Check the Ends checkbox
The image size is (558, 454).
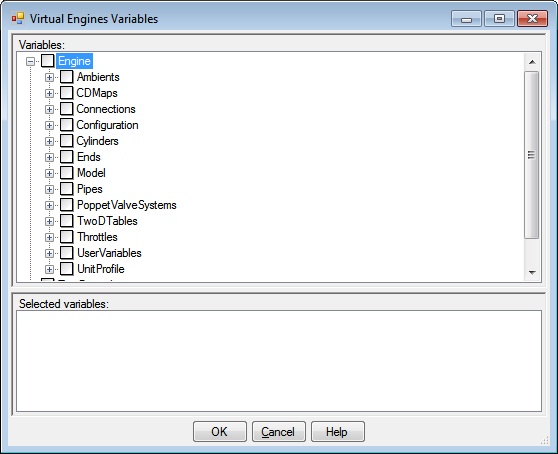[67, 157]
